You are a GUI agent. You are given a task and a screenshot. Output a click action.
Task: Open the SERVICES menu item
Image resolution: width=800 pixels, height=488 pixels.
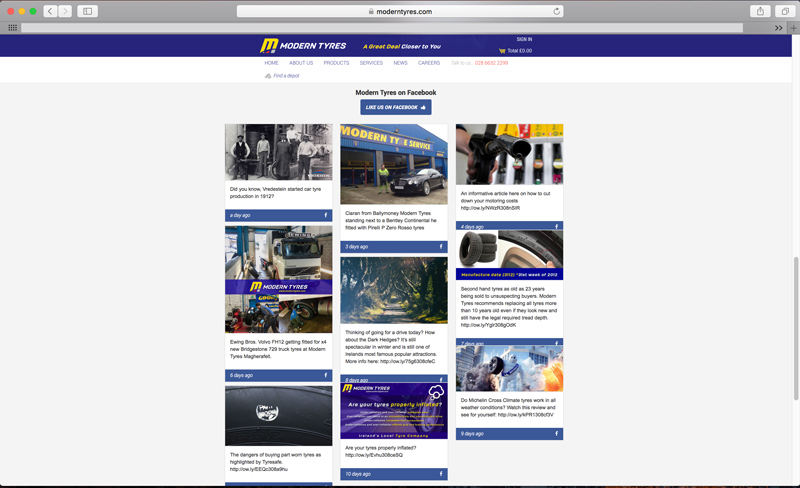(x=371, y=63)
